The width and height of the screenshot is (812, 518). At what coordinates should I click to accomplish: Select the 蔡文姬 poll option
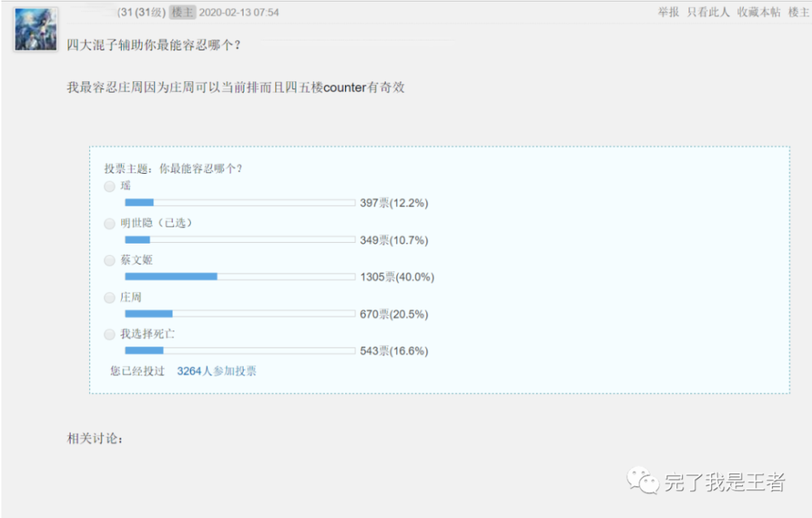tap(110, 261)
